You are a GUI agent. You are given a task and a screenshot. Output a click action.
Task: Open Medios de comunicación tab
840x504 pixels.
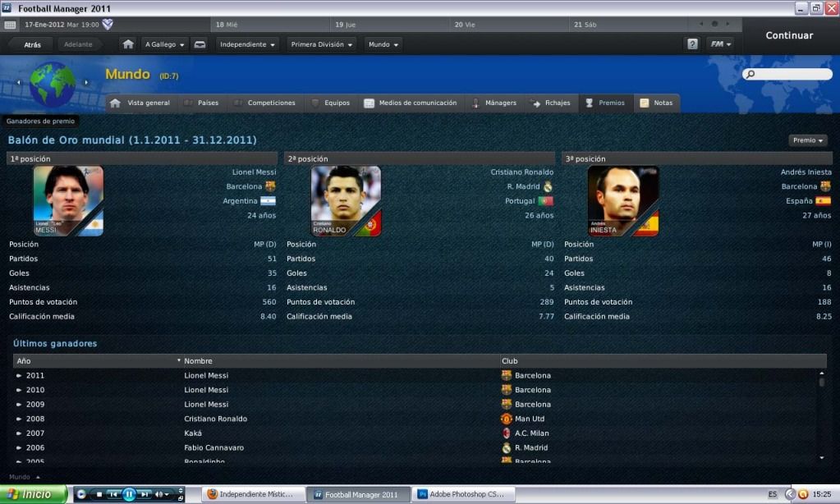tap(411, 103)
